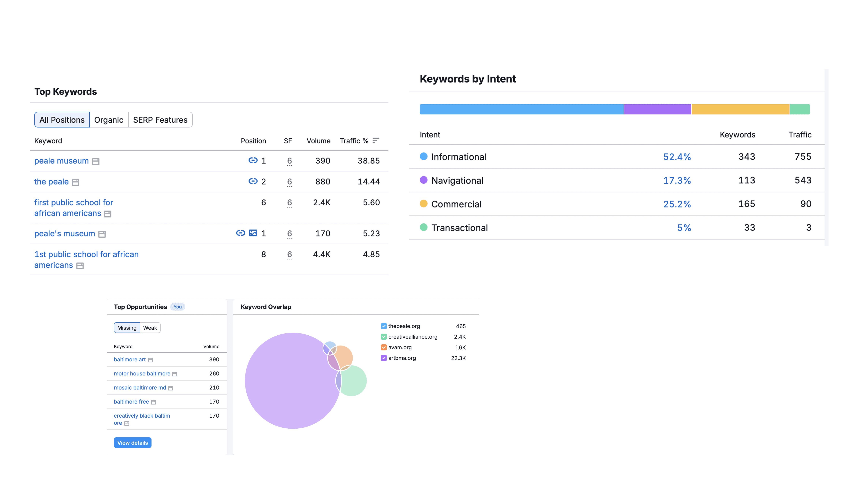The width and height of the screenshot is (868, 492).
Task: Click SERP icon after peale's museum keyword
Action: pyautogui.click(x=102, y=234)
